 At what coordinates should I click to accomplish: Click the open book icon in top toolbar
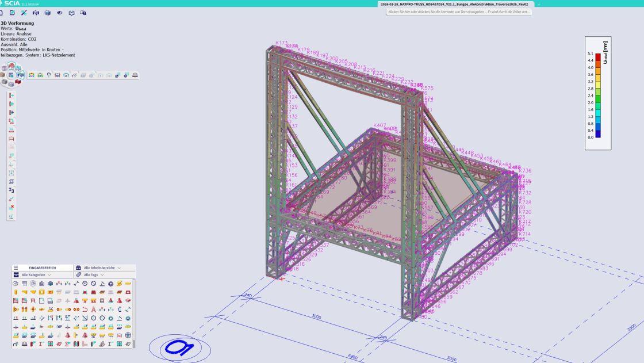tap(72, 12)
